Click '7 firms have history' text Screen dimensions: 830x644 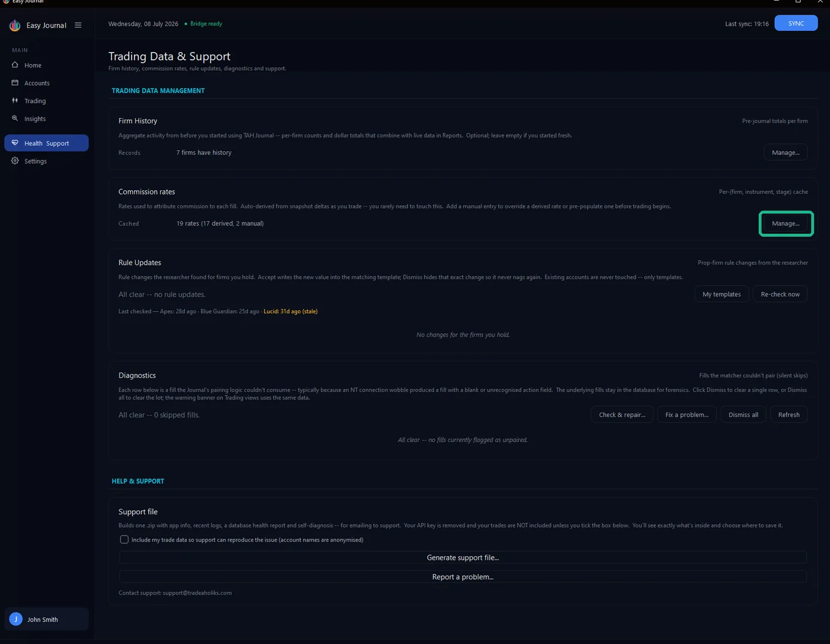click(x=204, y=152)
